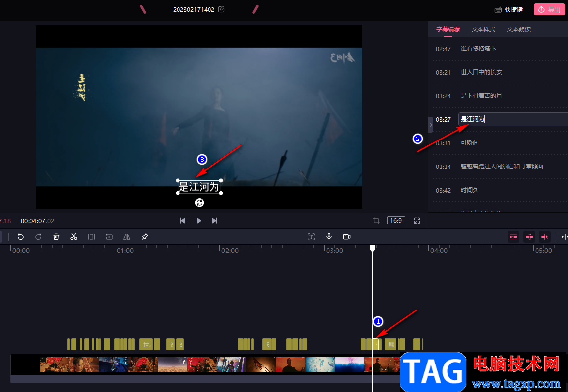Viewport: 568px width, 392px height.
Task: Click the project name 202302171402
Action: click(x=194, y=9)
